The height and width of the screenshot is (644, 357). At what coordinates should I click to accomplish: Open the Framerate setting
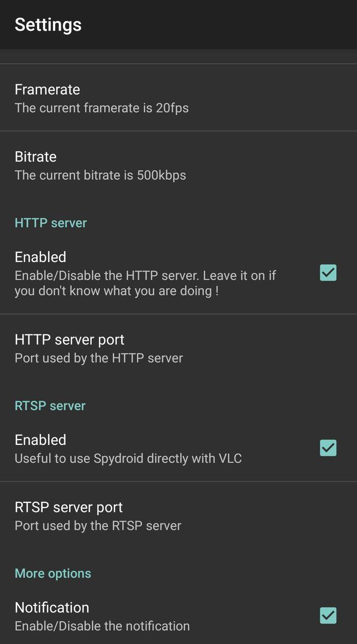point(47,90)
